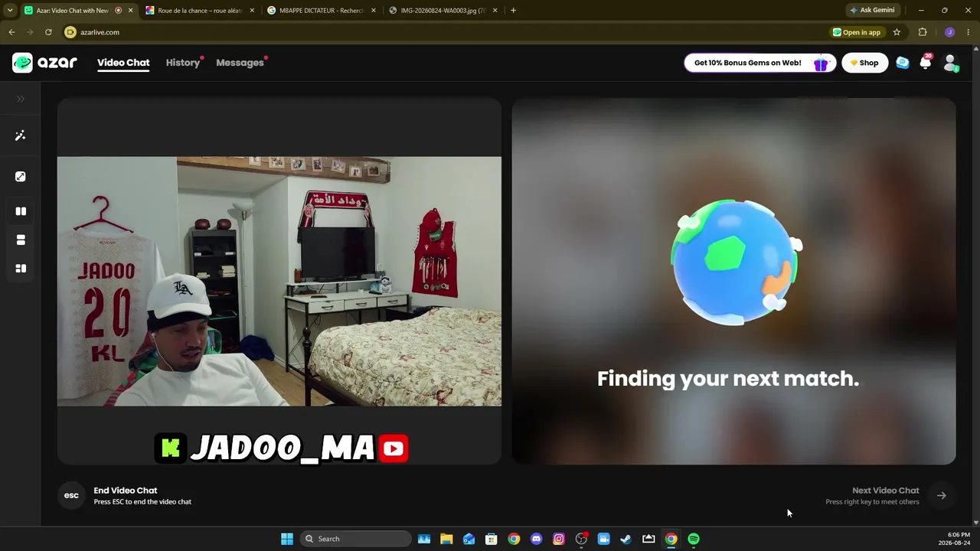Open the chat bubble icon near Shop
The image size is (980, 551).
[903, 63]
